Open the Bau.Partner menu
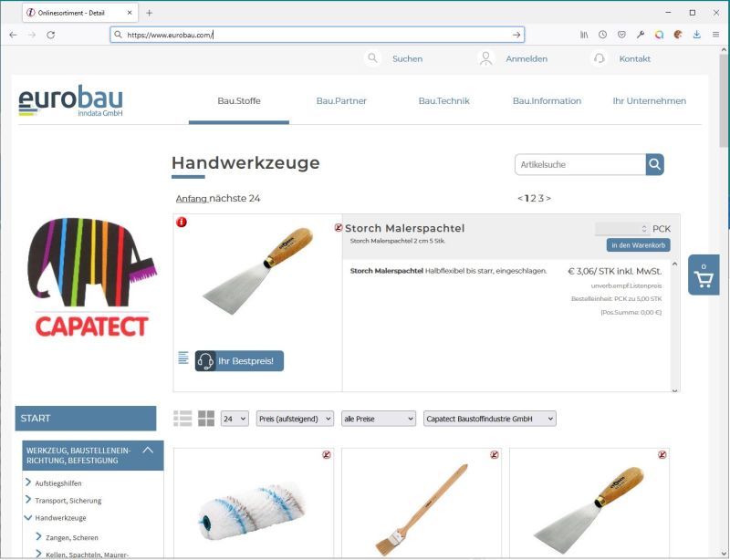The height and width of the screenshot is (560, 730). click(x=341, y=101)
